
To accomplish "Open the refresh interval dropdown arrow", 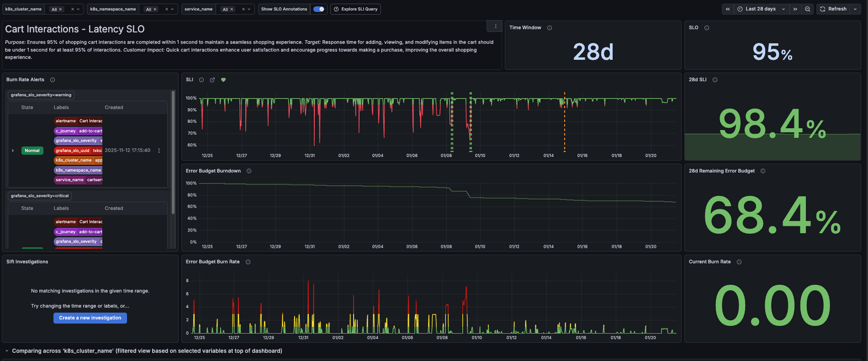I will tap(855, 9).
